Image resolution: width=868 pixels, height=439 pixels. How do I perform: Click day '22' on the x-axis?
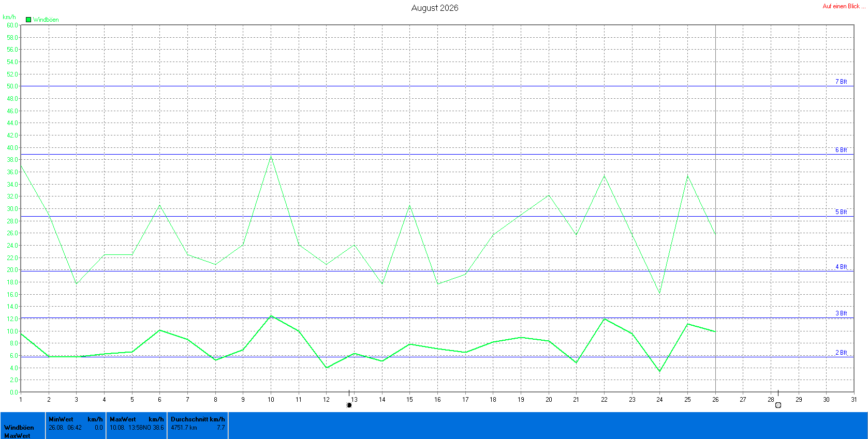604,400
